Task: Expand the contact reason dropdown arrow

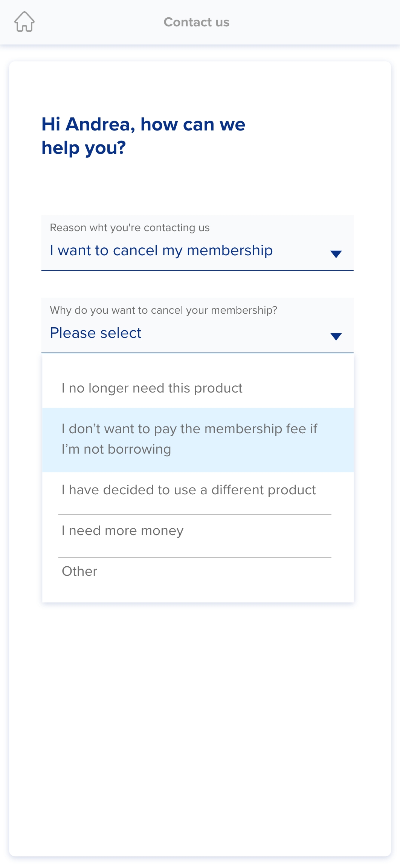Action: click(336, 254)
